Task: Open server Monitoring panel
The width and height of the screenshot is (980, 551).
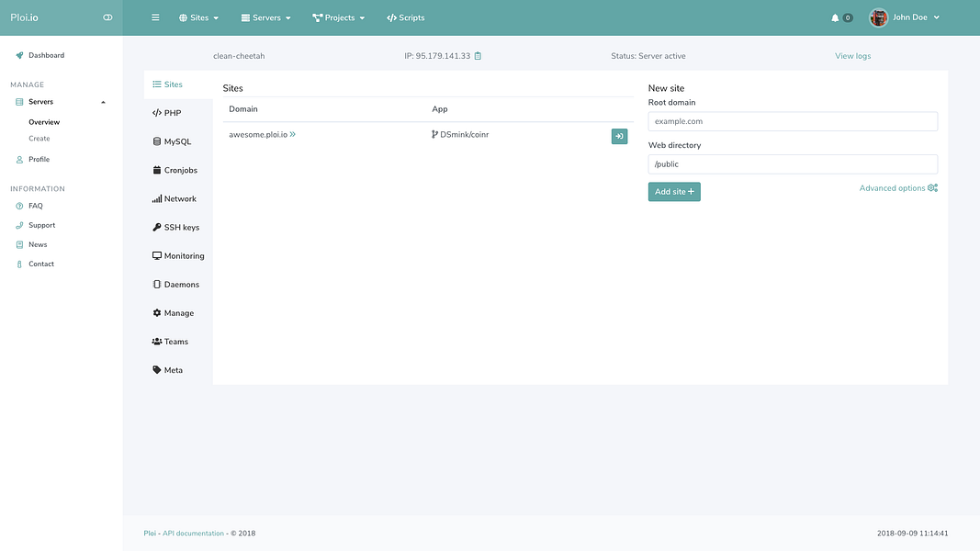Action: 178,255
